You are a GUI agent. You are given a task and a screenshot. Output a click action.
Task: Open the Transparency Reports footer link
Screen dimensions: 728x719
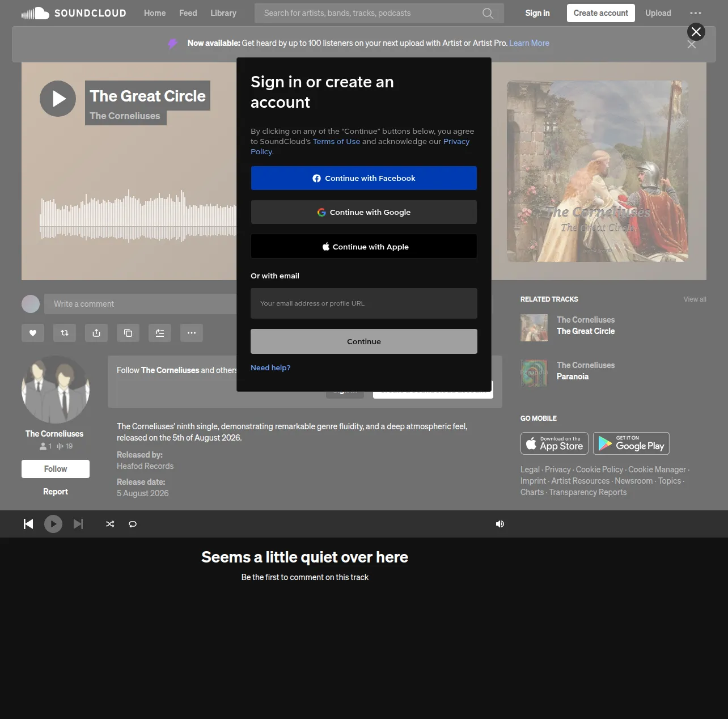pyautogui.click(x=588, y=492)
